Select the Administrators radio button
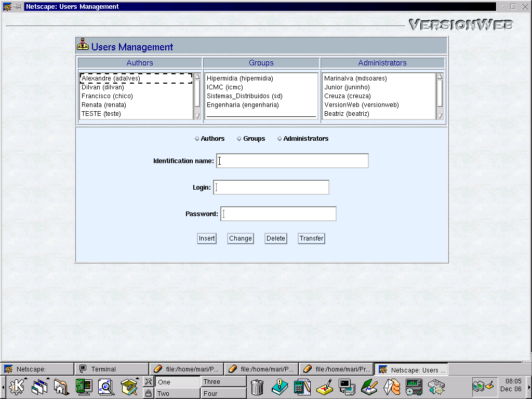The height and width of the screenshot is (399, 532). click(279, 138)
